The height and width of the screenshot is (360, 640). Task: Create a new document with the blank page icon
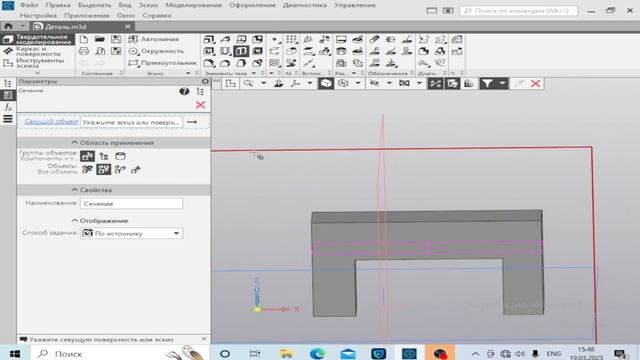point(84,39)
